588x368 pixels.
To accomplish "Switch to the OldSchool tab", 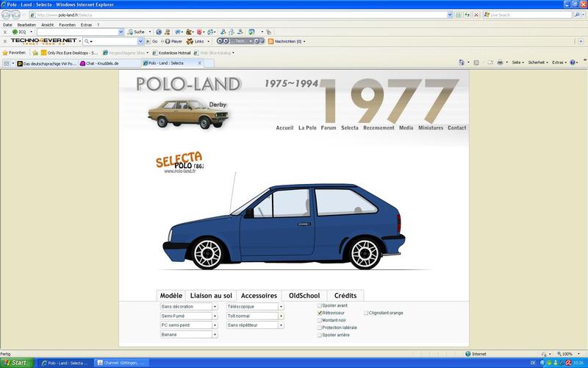I will coord(304,296).
